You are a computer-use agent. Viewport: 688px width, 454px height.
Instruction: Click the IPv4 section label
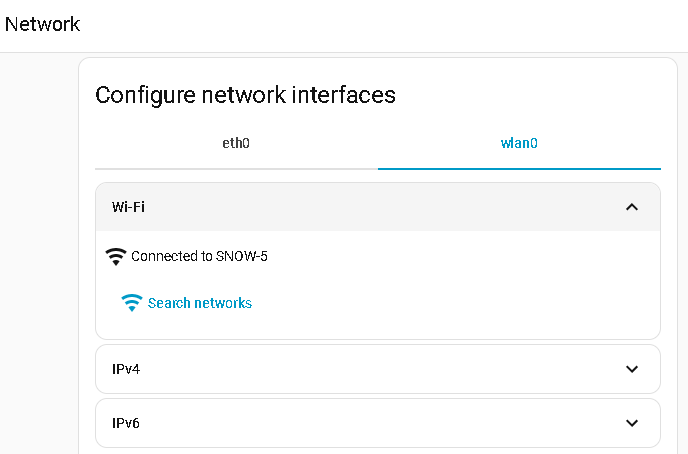(x=126, y=369)
